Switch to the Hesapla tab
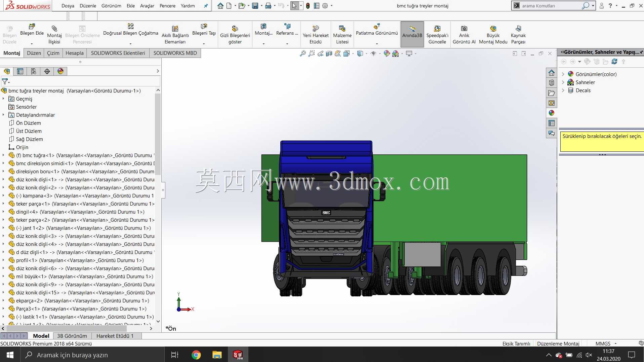The width and height of the screenshot is (644, 362). [x=75, y=53]
